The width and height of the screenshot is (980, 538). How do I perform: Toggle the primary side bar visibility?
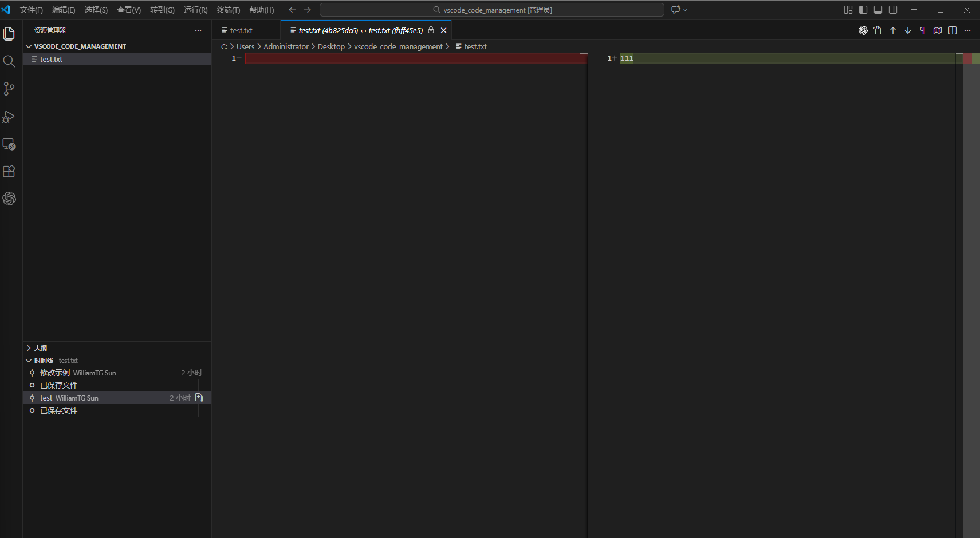pyautogui.click(x=863, y=10)
